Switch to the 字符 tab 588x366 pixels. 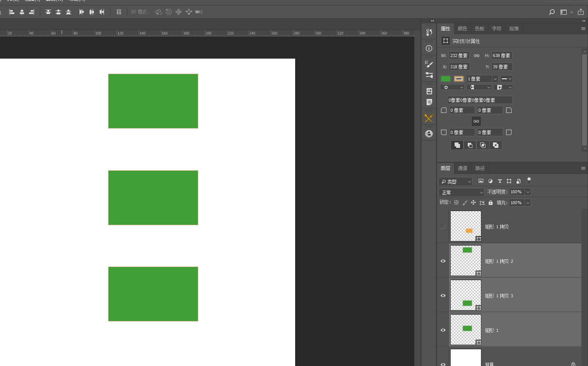tap(496, 29)
